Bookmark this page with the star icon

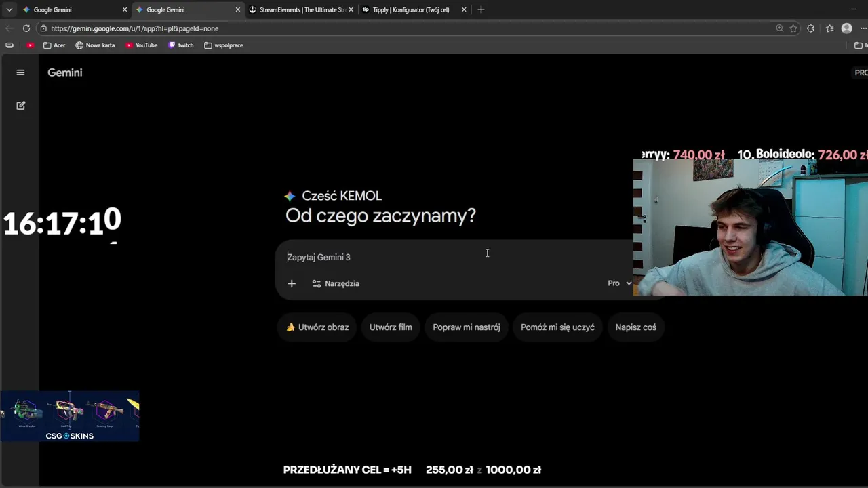pyautogui.click(x=793, y=28)
